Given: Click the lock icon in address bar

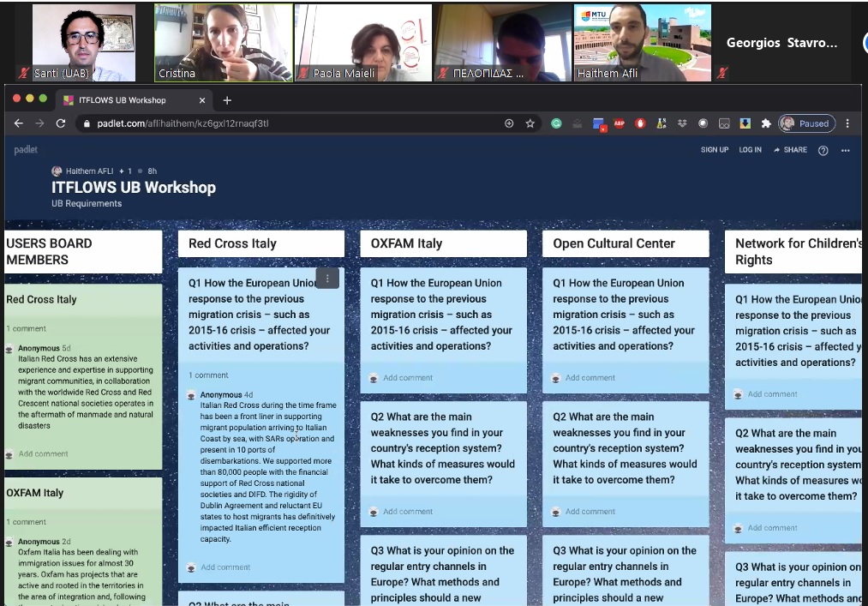Looking at the screenshot, I should click(x=87, y=123).
